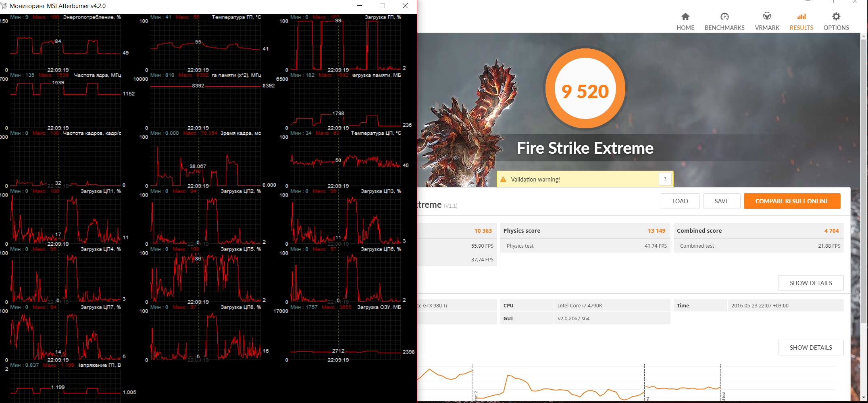
Task: Click the Загрузка ГП, % graph title
Action: tap(383, 17)
